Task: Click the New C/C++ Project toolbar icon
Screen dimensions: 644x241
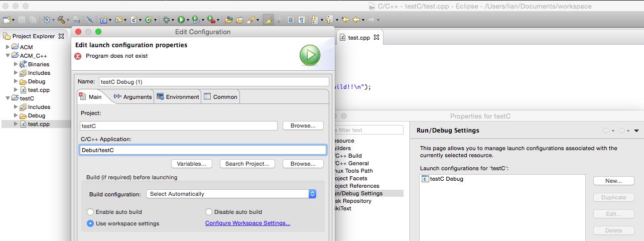Action: [x=104, y=20]
